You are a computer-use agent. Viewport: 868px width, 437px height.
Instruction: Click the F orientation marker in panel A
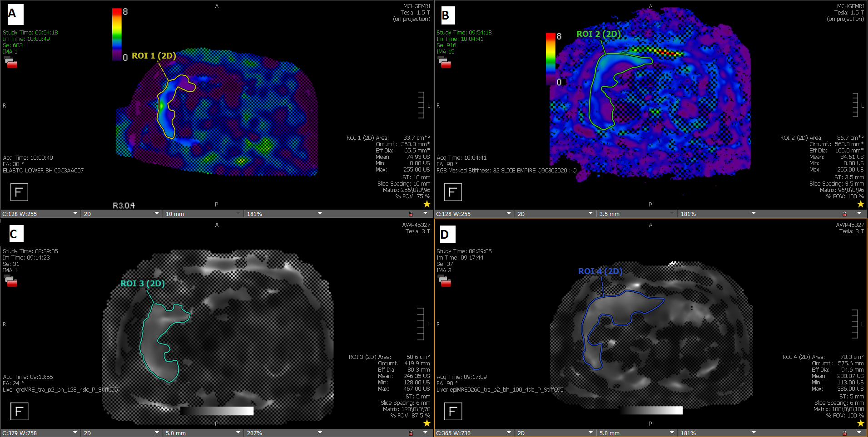pos(19,192)
